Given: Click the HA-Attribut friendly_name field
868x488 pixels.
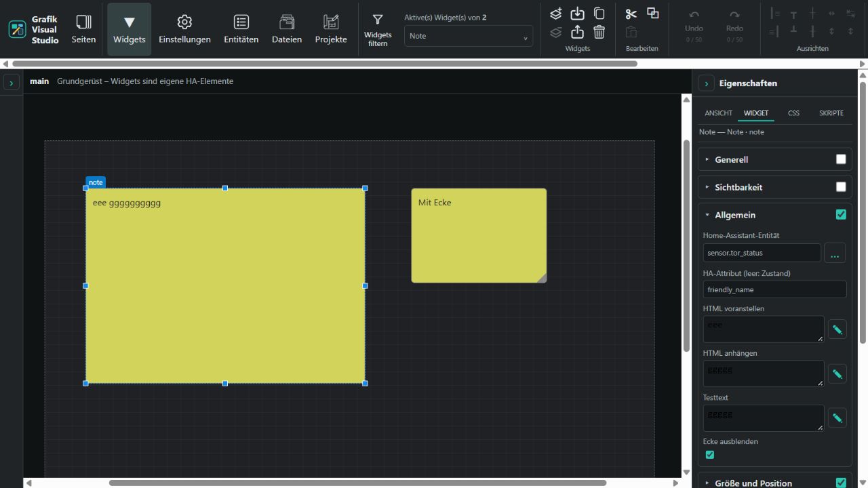Looking at the screenshot, I should [775, 289].
